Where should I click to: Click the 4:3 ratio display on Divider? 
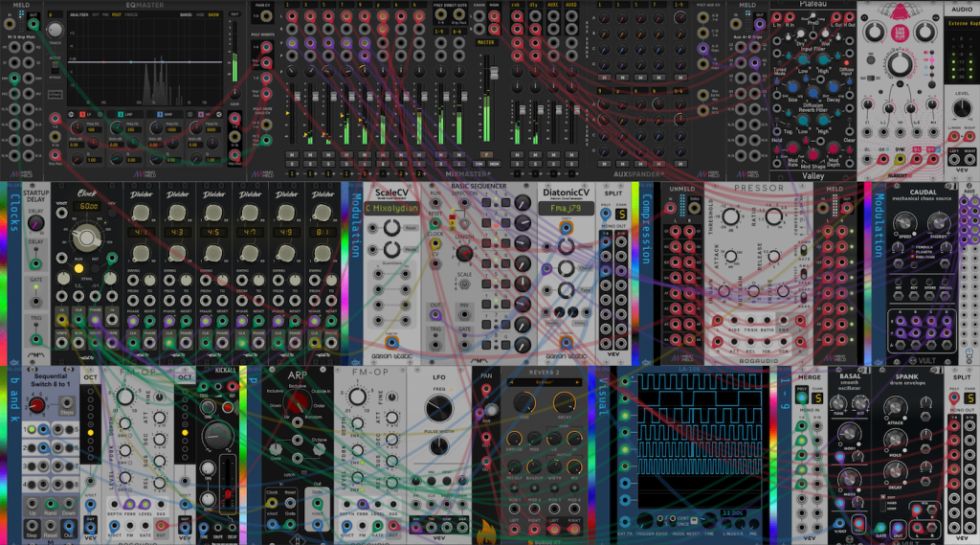click(177, 232)
